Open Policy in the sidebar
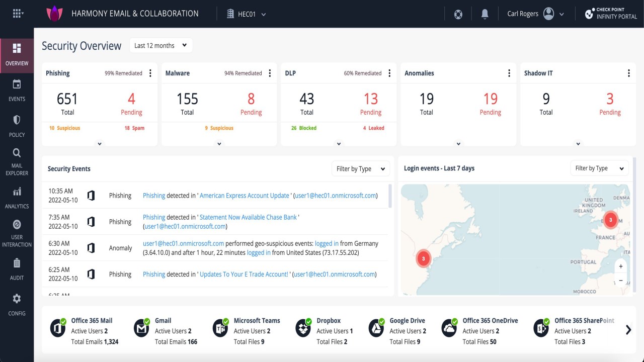This screenshot has width=644, height=362. [x=17, y=126]
